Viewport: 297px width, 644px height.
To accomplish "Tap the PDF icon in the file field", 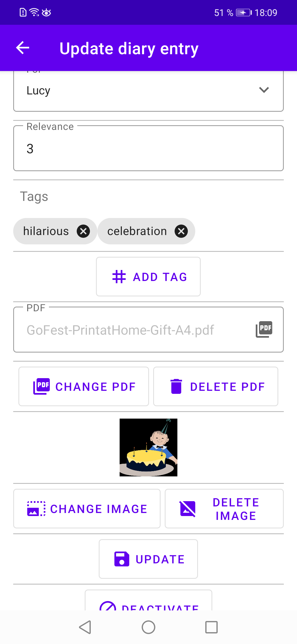I will (264, 329).
